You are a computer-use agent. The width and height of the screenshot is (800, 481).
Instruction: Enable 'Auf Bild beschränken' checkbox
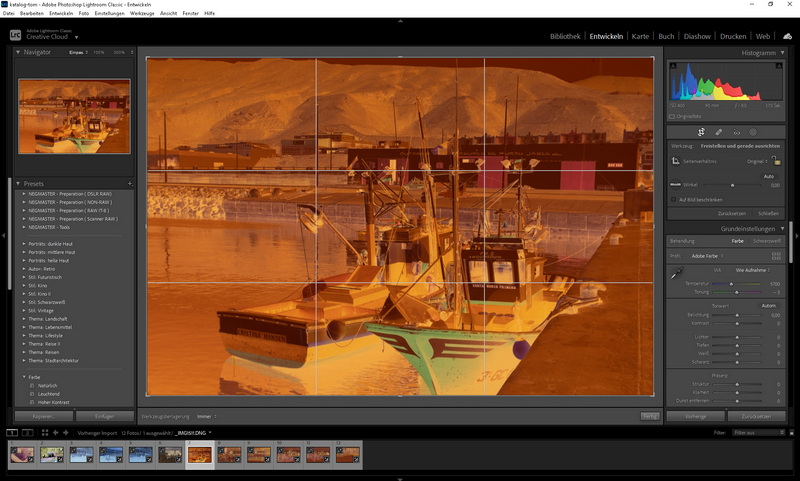pyautogui.click(x=673, y=199)
